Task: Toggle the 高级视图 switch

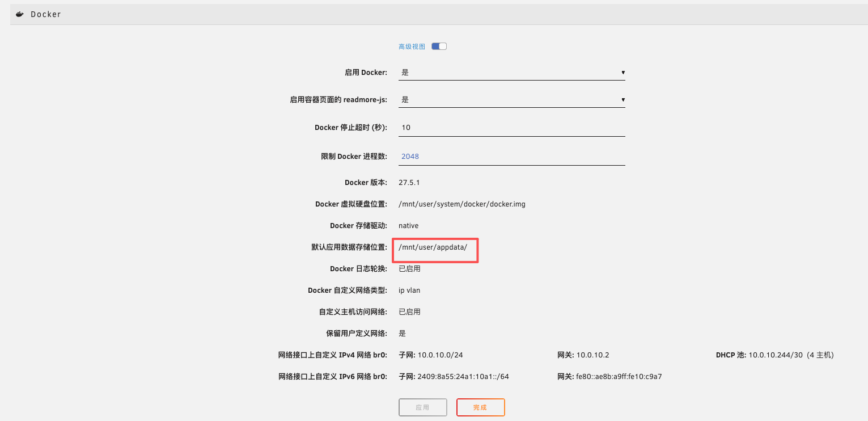Action: [x=439, y=47]
